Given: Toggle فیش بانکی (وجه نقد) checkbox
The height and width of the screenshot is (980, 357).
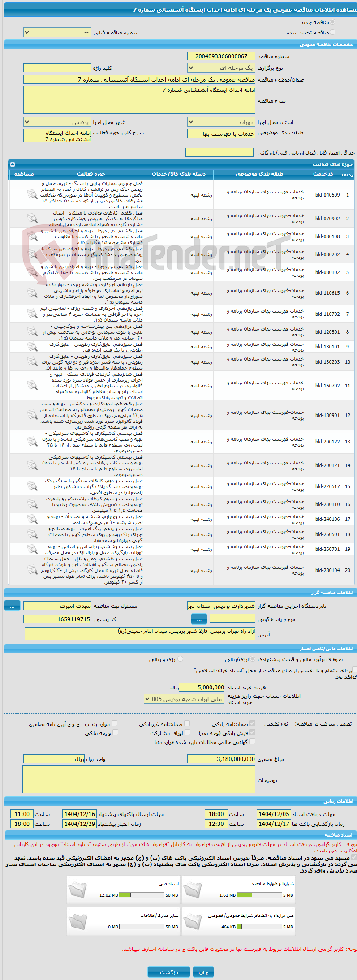Looking at the screenshot, I should click(x=252, y=732).
